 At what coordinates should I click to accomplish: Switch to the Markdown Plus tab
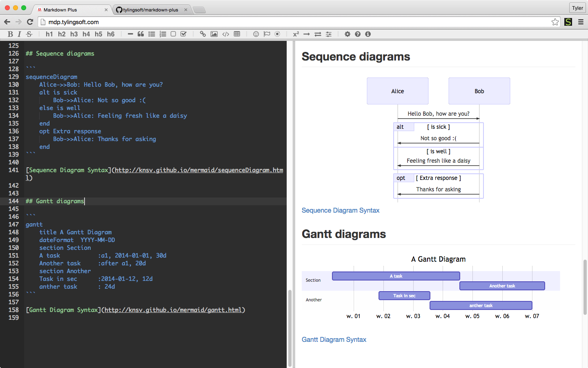click(x=71, y=10)
